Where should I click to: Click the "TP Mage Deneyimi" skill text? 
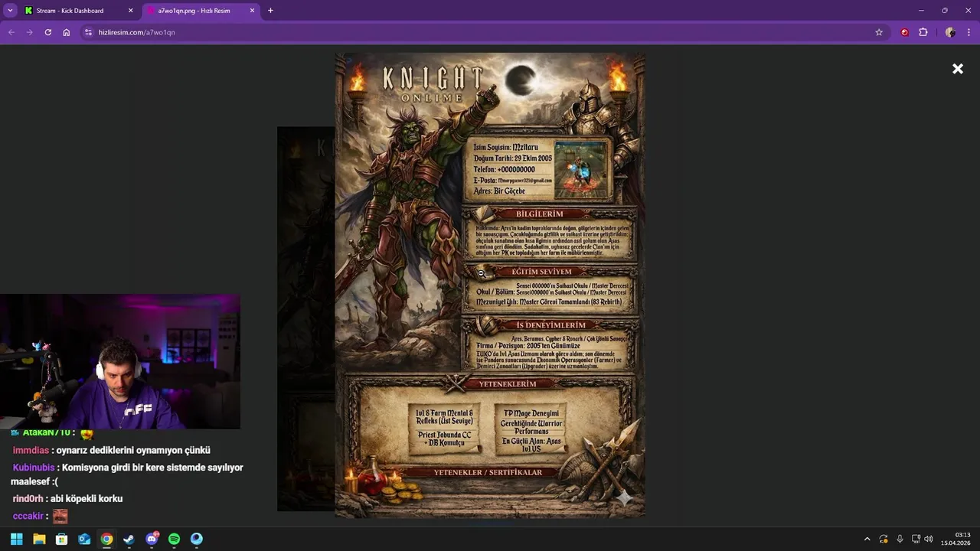tap(531, 413)
